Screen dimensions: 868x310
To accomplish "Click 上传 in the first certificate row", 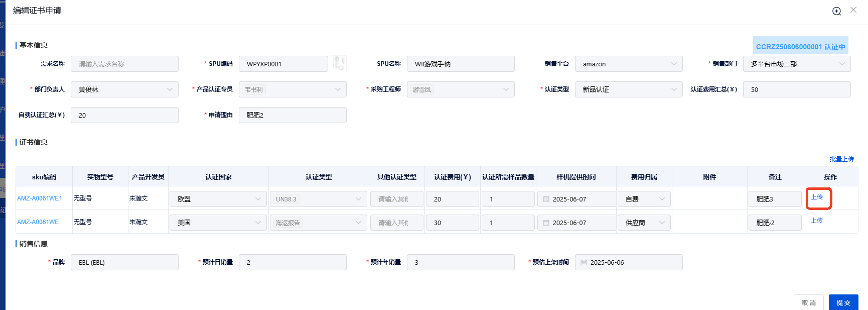I will [817, 197].
